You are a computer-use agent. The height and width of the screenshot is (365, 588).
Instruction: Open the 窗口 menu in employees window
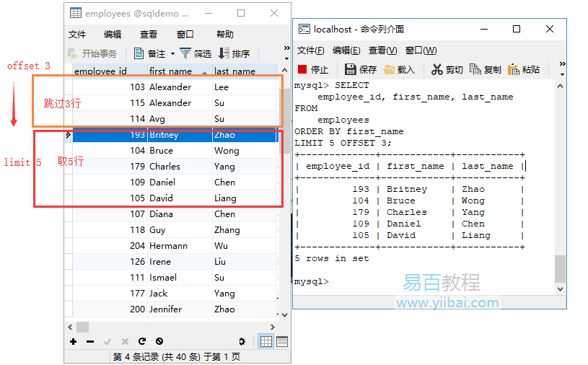(x=185, y=35)
